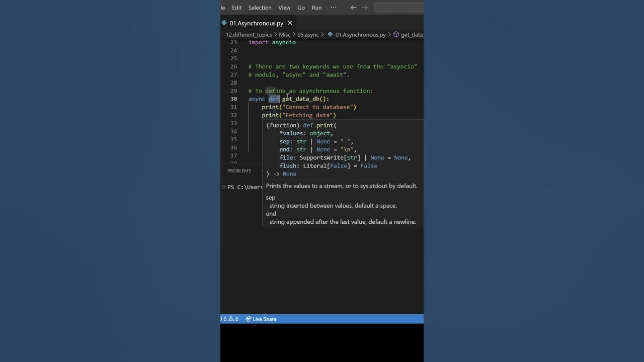644x362 pixels.
Task: Click the 'async' keyword on line 30
Action: point(257,99)
